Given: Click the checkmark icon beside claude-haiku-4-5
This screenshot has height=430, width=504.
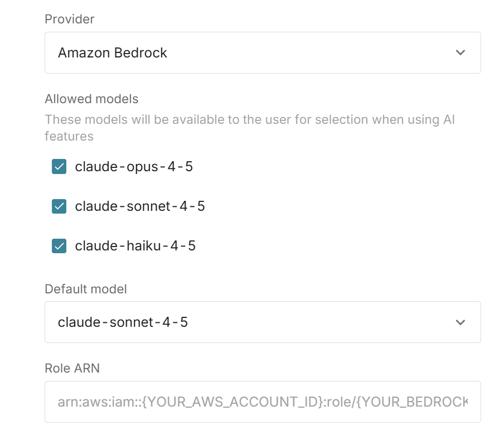Looking at the screenshot, I should [59, 246].
